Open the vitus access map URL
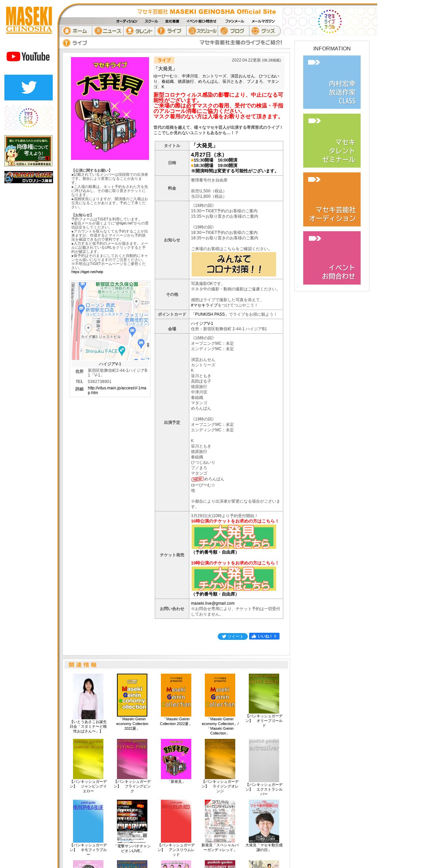Viewport: 434px width, 868px height. pyautogui.click(x=117, y=390)
